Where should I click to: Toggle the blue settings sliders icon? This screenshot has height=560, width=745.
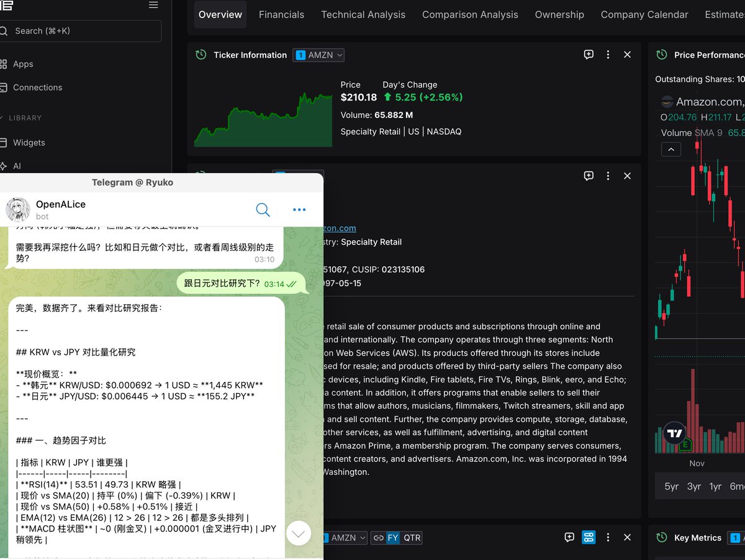pos(589,537)
